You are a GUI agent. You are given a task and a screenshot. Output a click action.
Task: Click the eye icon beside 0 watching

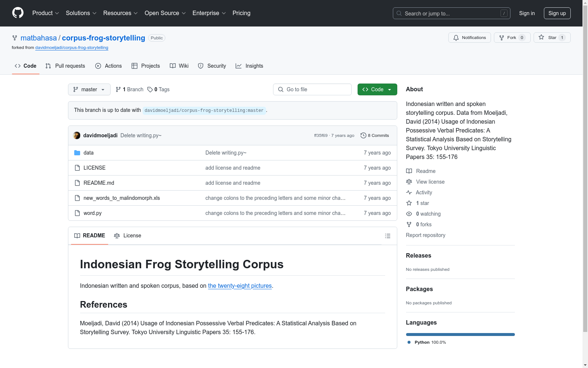tap(409, 214)
